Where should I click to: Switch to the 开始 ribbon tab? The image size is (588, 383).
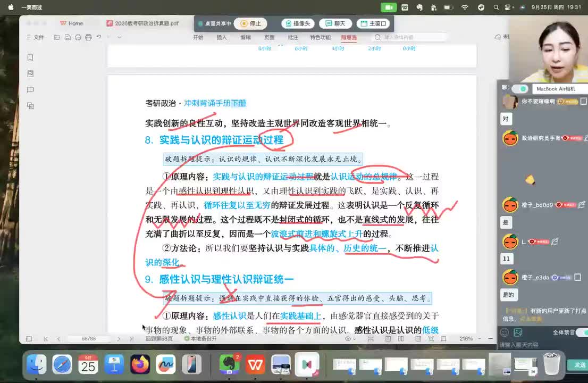coord(198,37)
